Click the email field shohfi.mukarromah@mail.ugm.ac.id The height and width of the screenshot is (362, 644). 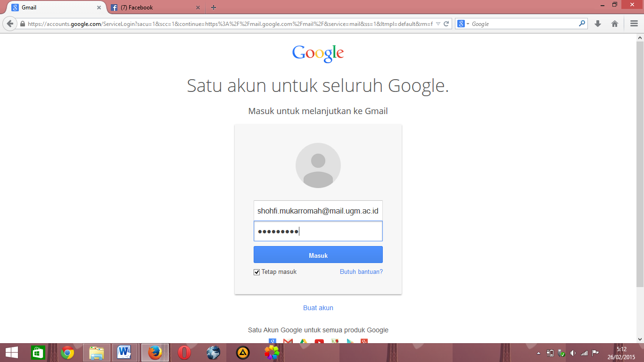(318, 211)
